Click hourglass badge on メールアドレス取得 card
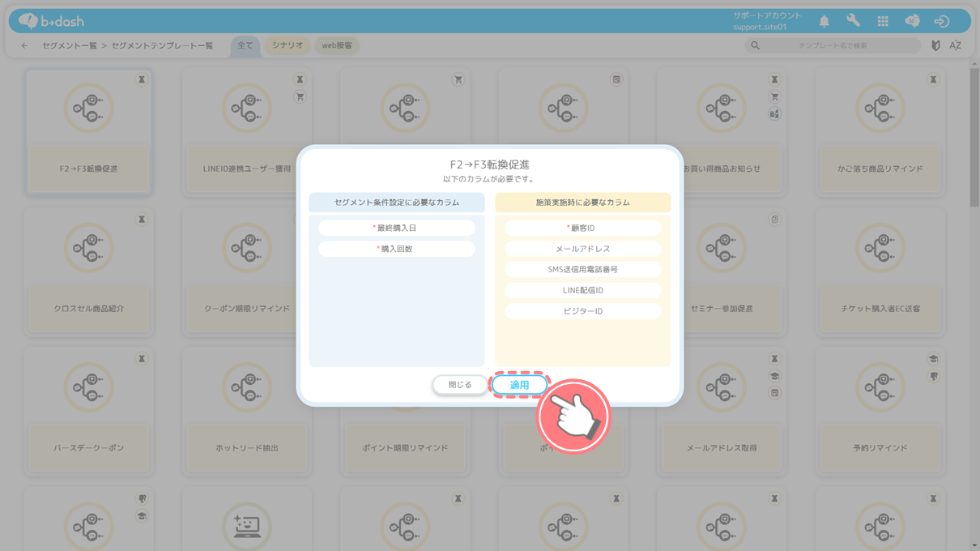Screen dimensions: 980x551 click(x=774, y=359)
